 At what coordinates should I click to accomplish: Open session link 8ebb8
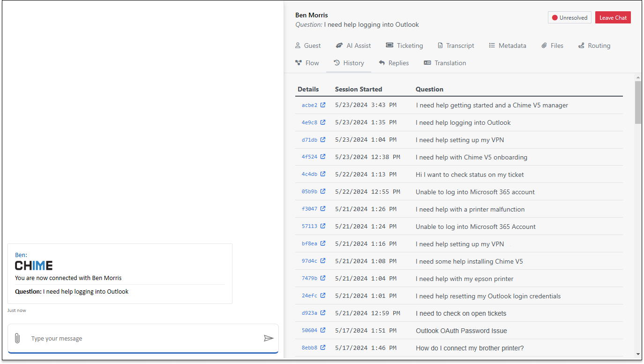pos(309,348)
